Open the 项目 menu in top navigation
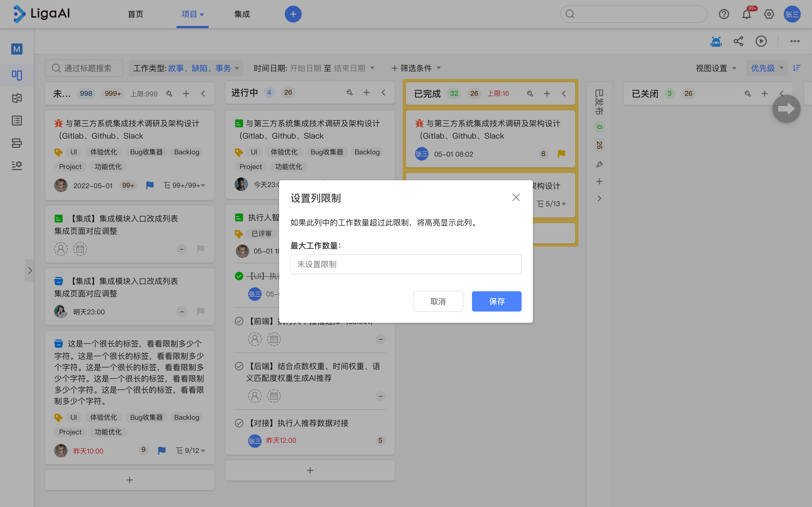Screen dimensions: 812x507 point(192,14)
